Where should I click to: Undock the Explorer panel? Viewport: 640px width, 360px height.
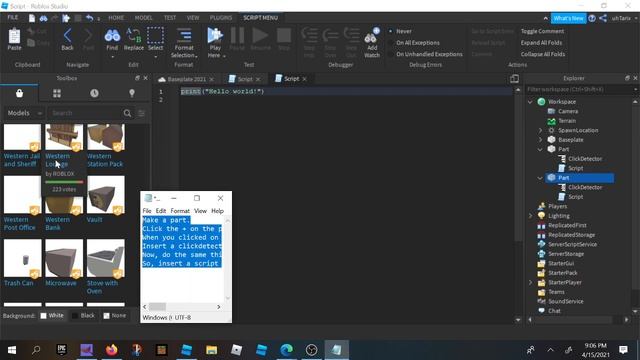point(627,78)
